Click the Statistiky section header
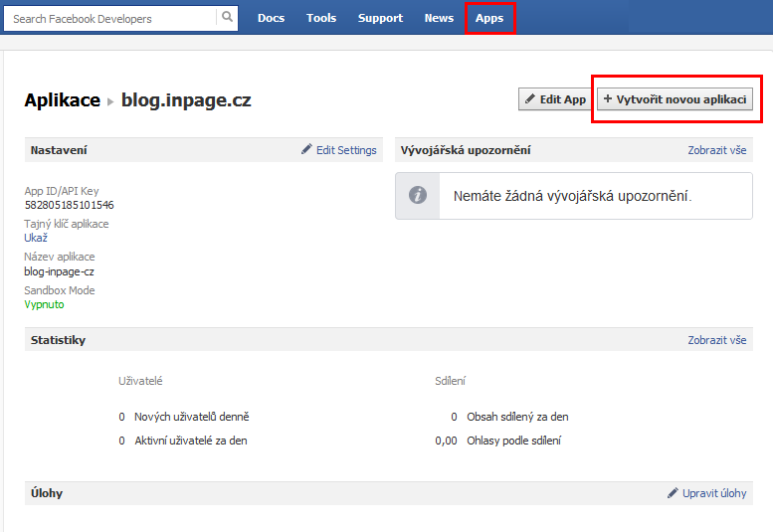The image size is (773, 532). coord(58,340)
